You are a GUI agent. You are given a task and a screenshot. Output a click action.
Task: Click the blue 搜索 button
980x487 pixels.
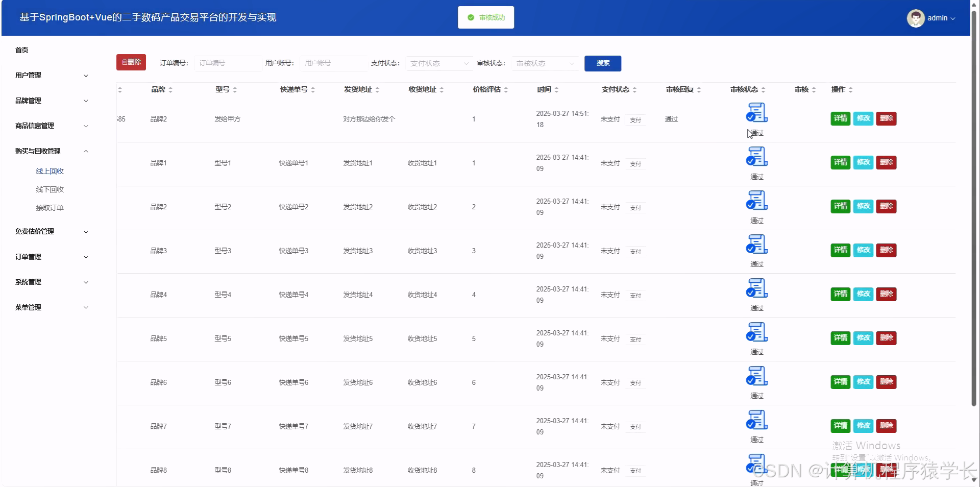(x=602, y=63)
